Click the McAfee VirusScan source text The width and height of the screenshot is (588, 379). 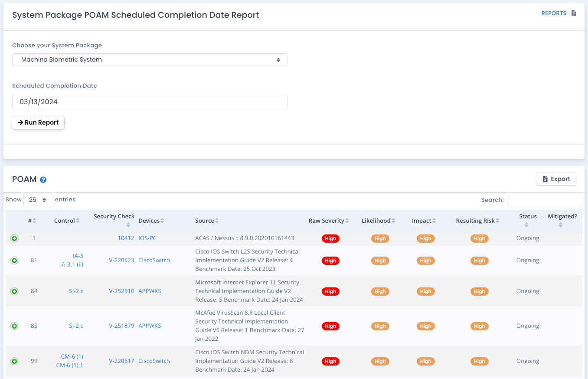(x=250, y=326)
